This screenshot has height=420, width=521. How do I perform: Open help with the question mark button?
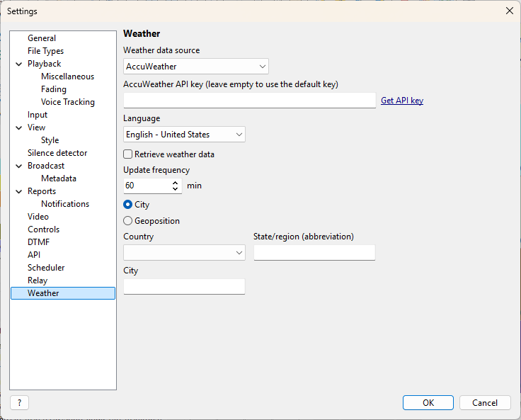pyautogui.click(x=19, y=403)
